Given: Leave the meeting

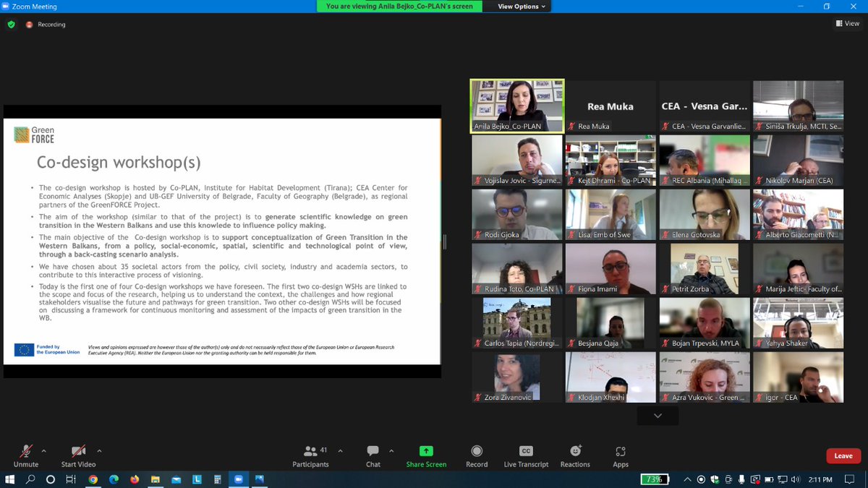Looking at the screenshot, I should tap(843, 456).
